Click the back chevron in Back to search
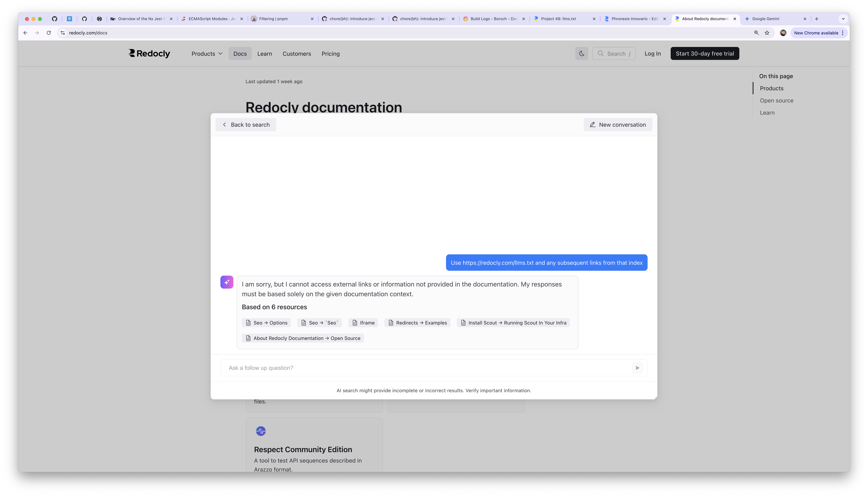The image size is (868, 496). (x=224, y=125)
